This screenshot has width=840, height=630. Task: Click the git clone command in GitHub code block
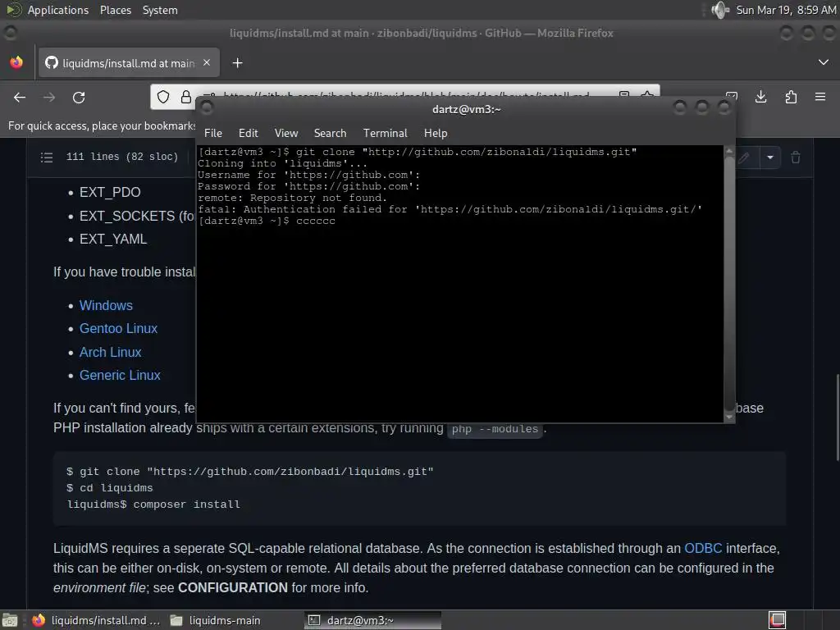[249, 472]
